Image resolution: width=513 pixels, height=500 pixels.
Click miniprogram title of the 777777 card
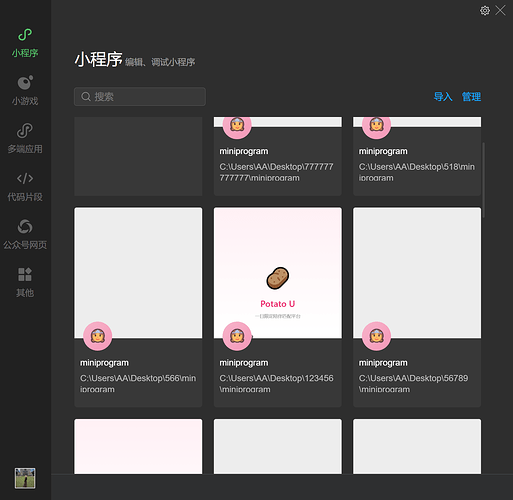tap(244, 151)
